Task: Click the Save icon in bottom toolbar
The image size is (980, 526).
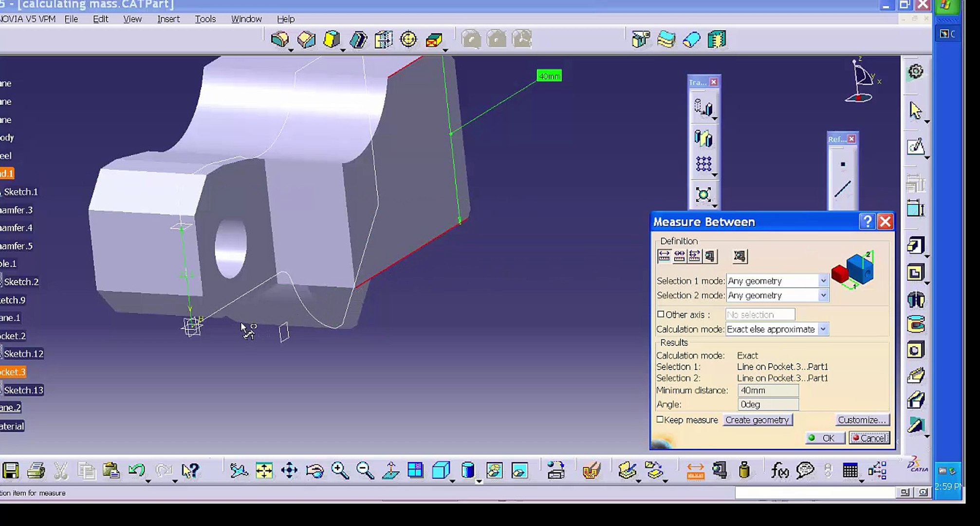Action: (11, 470)
